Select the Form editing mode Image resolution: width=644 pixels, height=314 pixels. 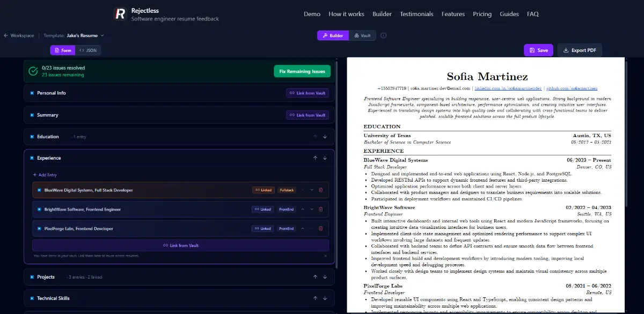click(63, 50)
